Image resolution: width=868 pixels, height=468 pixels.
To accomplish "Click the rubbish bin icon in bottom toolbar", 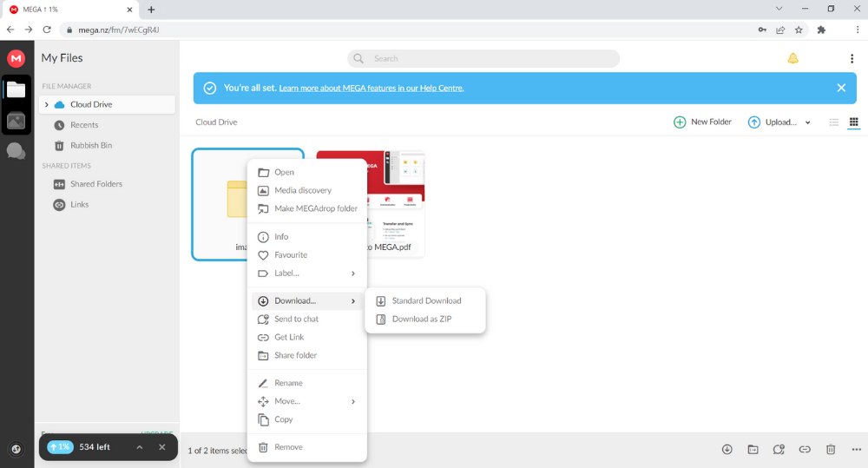I will 831,450.
